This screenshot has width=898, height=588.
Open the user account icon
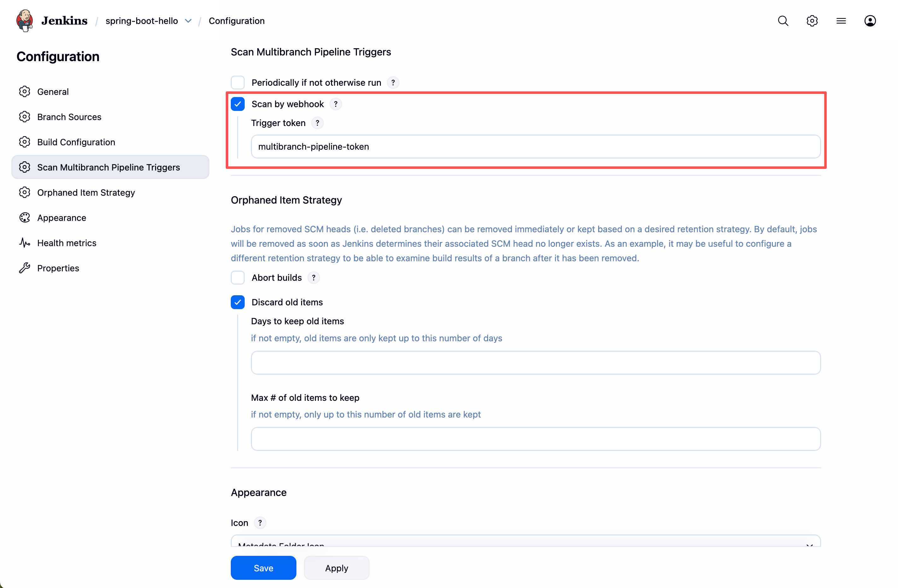[870, 21]
